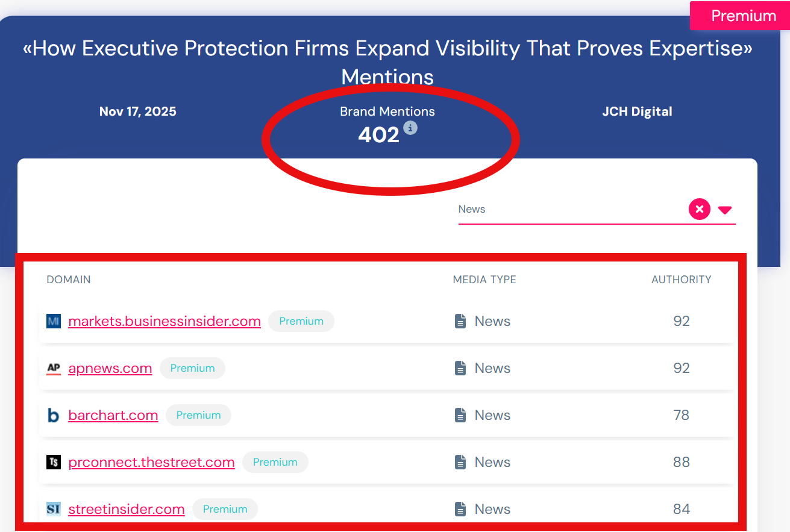Viewport: 790px width, 532px height.
Task: Click the News document icon in the barchart row
Action: coord(460,415)
